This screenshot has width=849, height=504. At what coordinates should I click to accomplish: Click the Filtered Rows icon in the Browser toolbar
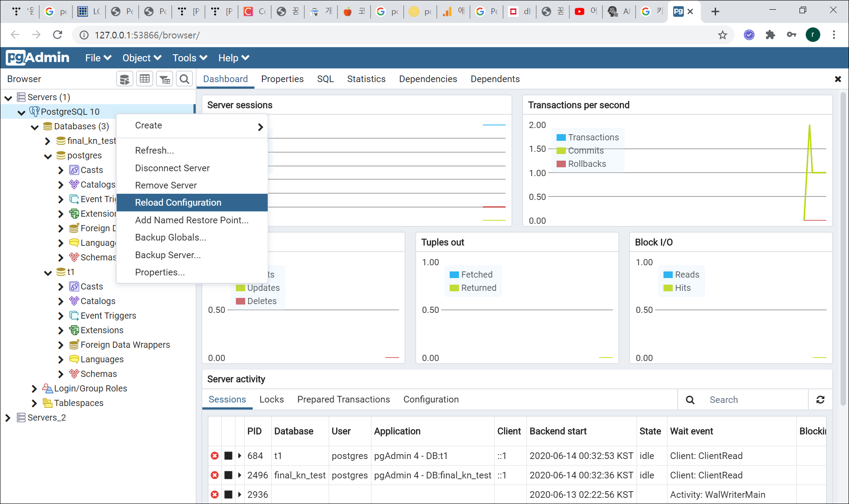[165, 79]
